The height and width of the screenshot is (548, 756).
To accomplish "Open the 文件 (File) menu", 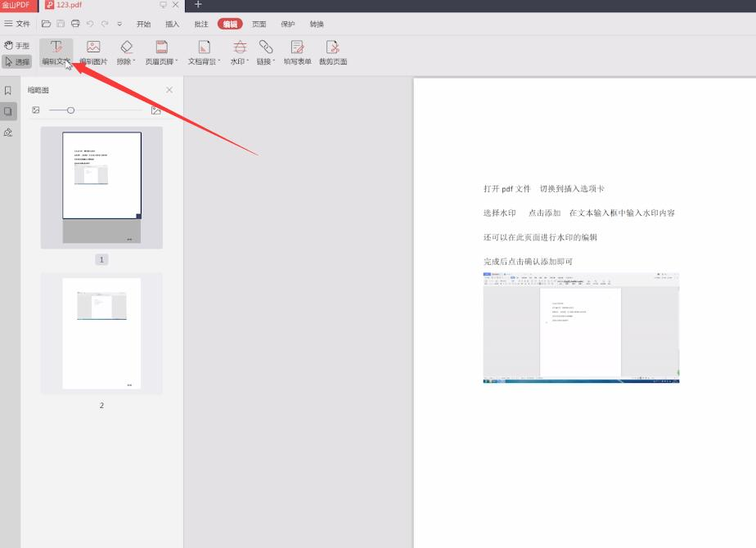I will click(17, 25).
